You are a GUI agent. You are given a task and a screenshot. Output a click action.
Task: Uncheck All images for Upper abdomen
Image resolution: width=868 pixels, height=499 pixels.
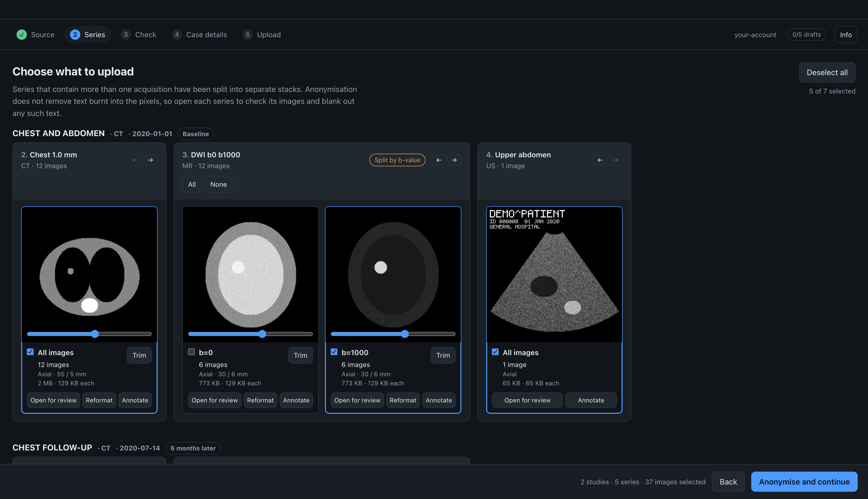495,352
